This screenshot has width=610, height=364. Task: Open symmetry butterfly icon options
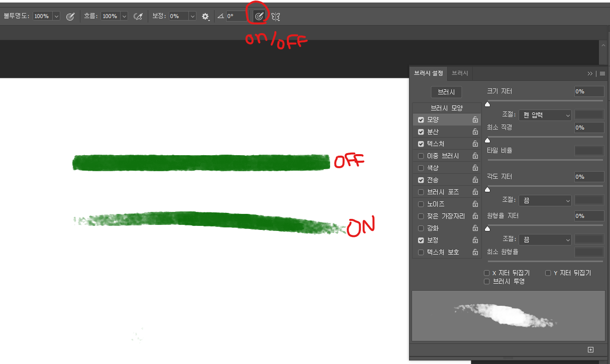pyautogui.click(x=275, y=16)
